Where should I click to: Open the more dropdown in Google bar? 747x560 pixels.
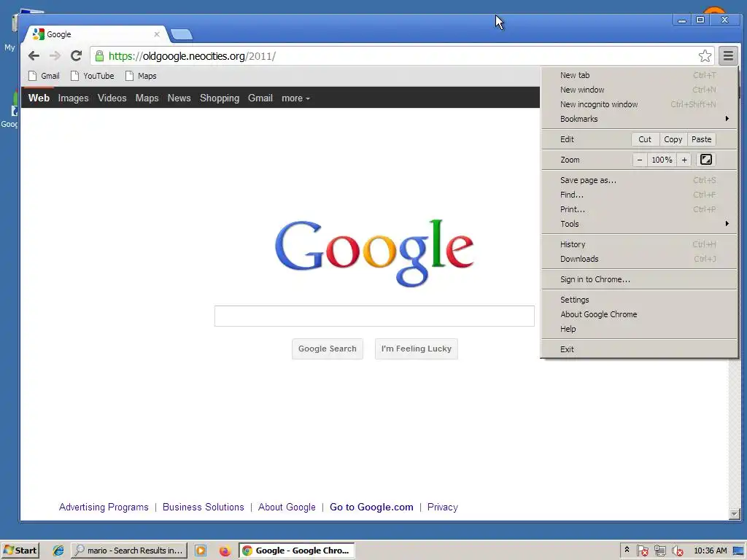pyautogui.click(x=295, y=98)
